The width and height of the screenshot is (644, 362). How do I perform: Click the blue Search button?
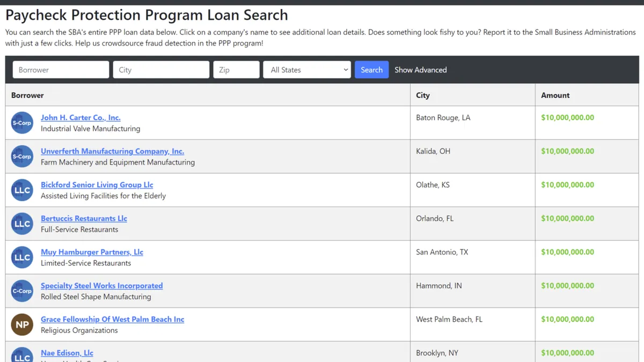click(371, 70)
